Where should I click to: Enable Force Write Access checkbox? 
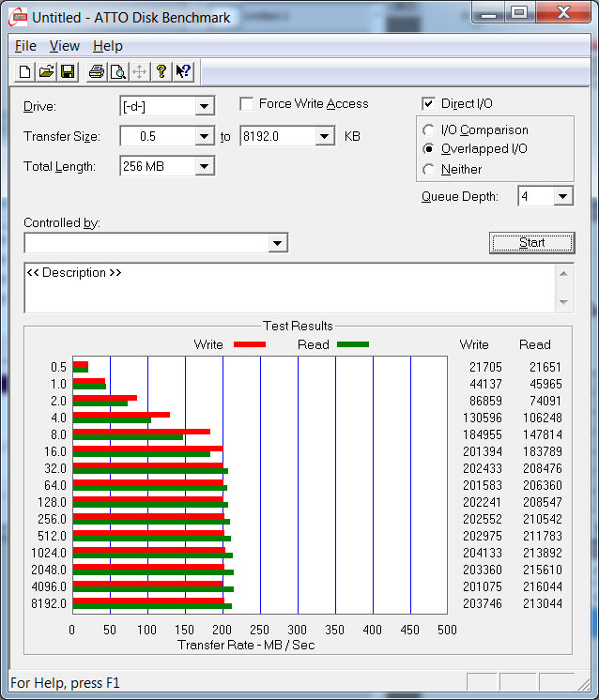247,104
